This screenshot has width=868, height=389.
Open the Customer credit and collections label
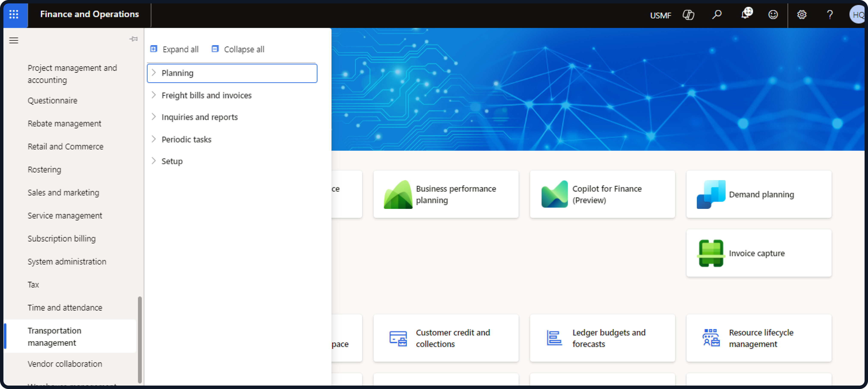click(x=453, y=338)
